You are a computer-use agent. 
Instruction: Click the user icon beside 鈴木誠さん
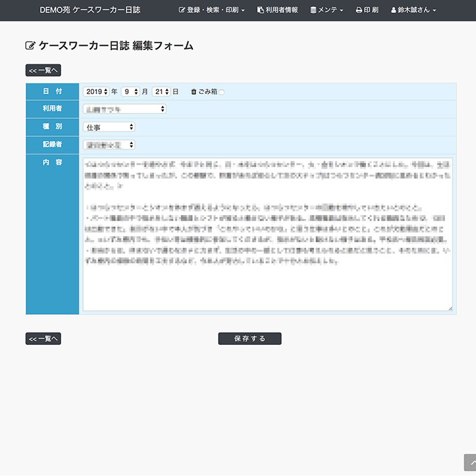click(393, 10)
